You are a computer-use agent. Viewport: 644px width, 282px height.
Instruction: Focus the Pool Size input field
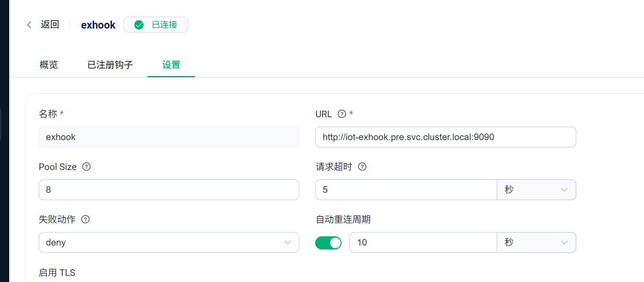[x=169, y=190]
